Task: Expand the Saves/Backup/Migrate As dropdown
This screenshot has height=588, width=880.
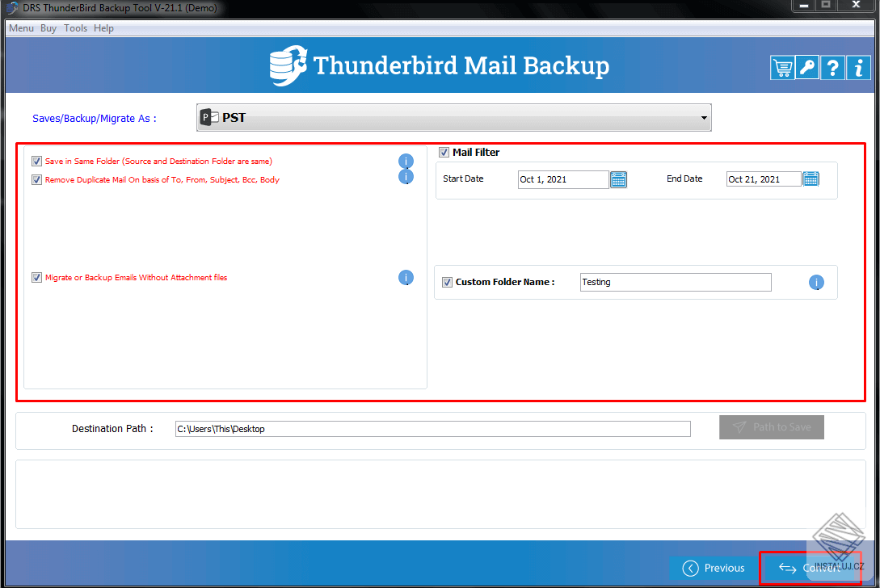Action: tap(454, 117)
